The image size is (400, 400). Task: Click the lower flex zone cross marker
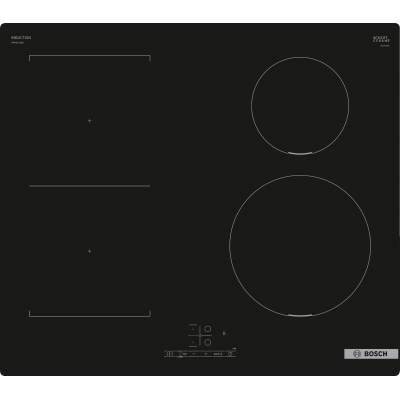[x=89, y=251]
